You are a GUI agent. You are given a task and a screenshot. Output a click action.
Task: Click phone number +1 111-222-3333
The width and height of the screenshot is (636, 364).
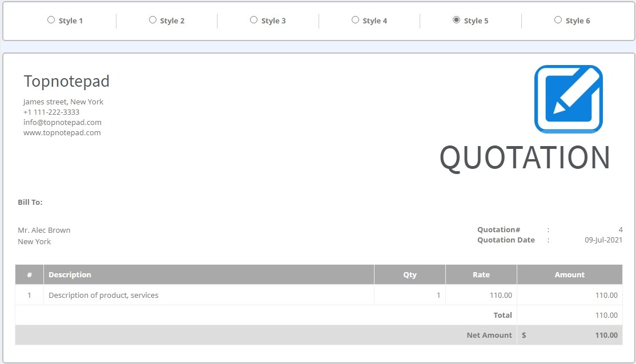point(51,112)
